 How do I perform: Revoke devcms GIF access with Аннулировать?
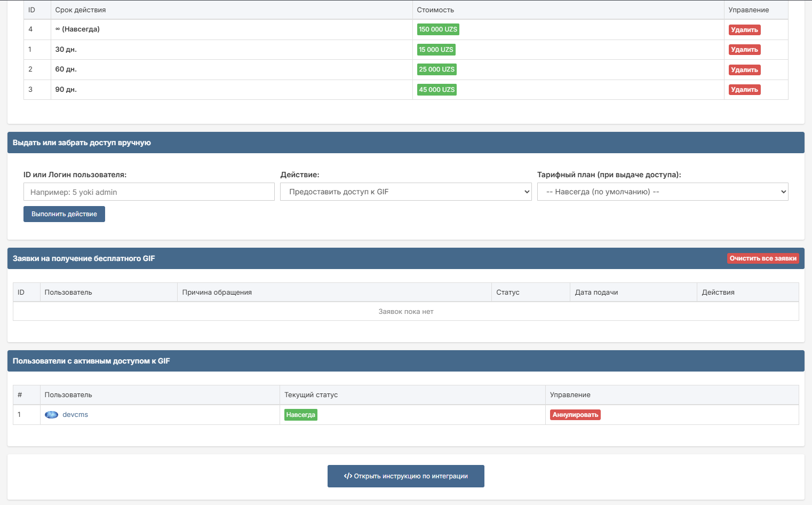pyautogui.click(x=575, y=415)
